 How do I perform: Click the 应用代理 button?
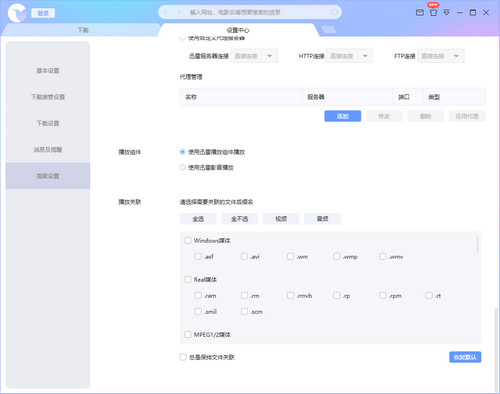(x=467, y=116)
